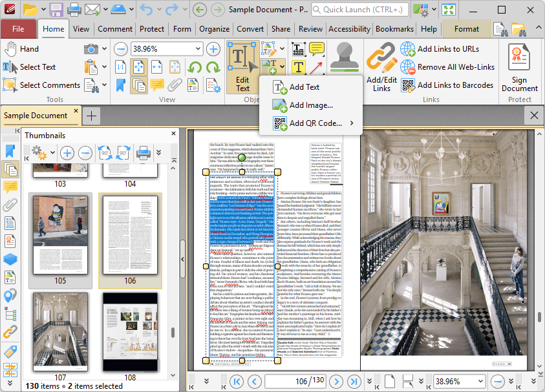The height and width of the screenshot is (392, 545).
Task: Choose Add Image from the dropdown menu
Action: tap(310, 105)
